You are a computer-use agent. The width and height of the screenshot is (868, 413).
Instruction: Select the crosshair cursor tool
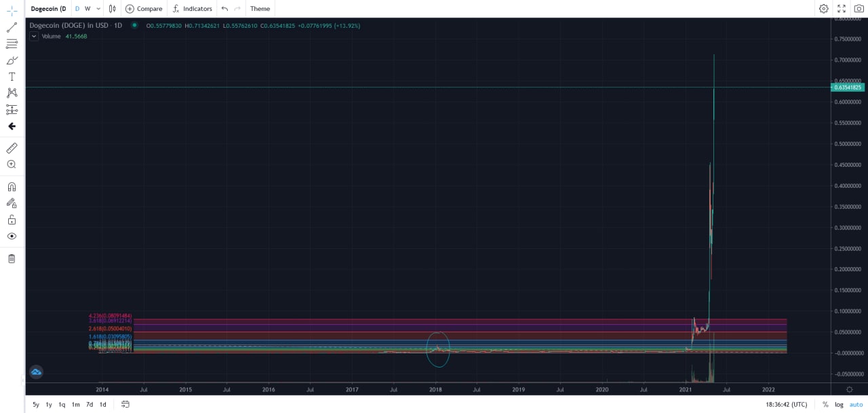click(12, 11)
